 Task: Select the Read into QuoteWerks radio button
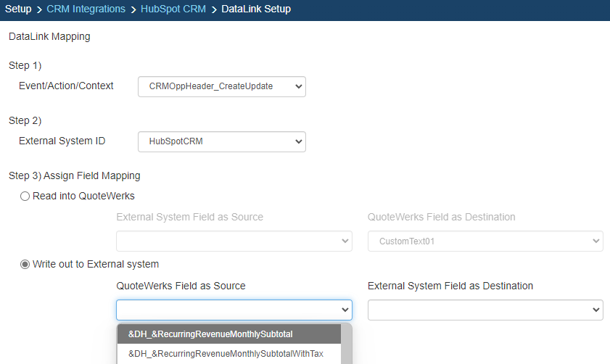(25, 196)
